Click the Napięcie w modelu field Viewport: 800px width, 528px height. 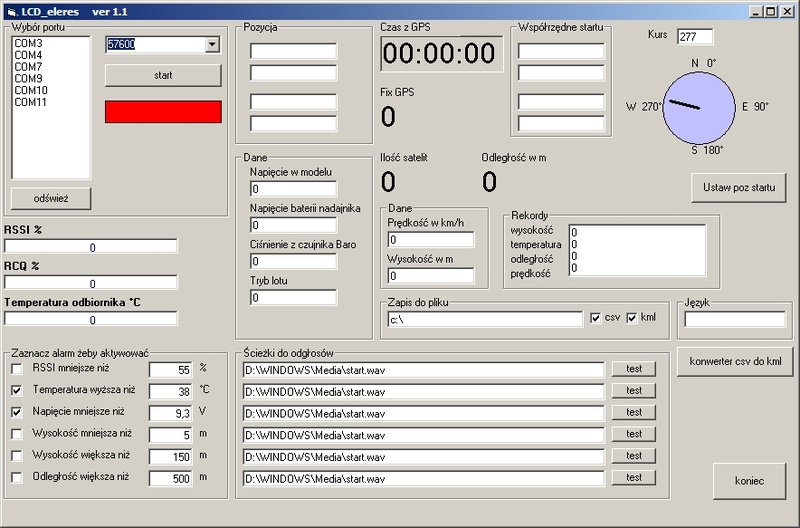click(x=293, y=189)
